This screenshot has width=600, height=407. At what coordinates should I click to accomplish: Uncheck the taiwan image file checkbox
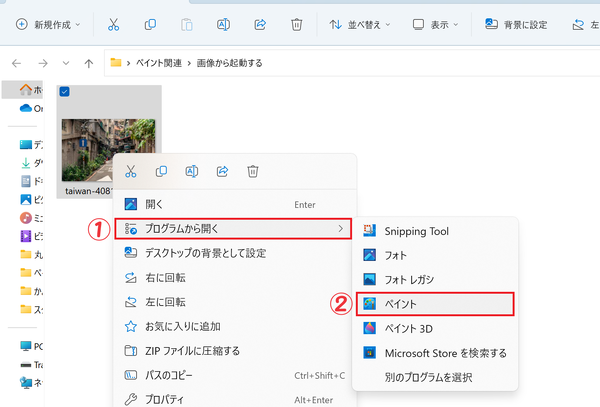64,92
